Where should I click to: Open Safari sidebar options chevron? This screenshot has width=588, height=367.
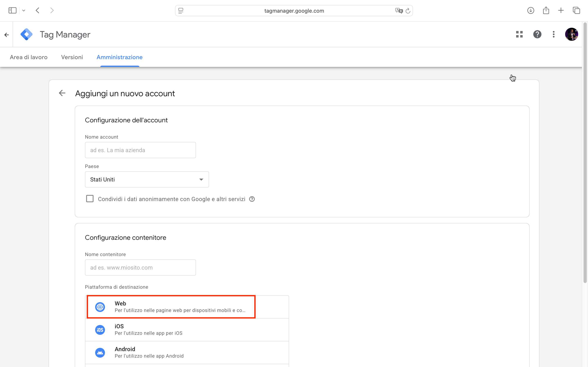(x=23, y=11)
